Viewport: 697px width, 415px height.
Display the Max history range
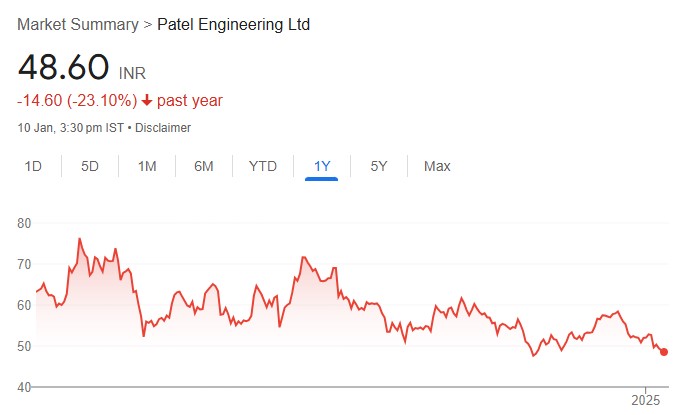point(437,166)
